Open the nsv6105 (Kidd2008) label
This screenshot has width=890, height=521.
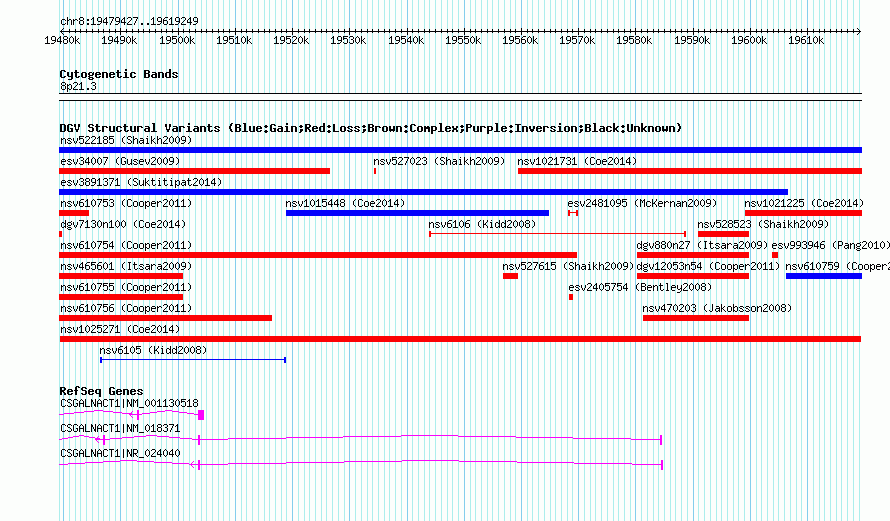(x=153, y=350)
